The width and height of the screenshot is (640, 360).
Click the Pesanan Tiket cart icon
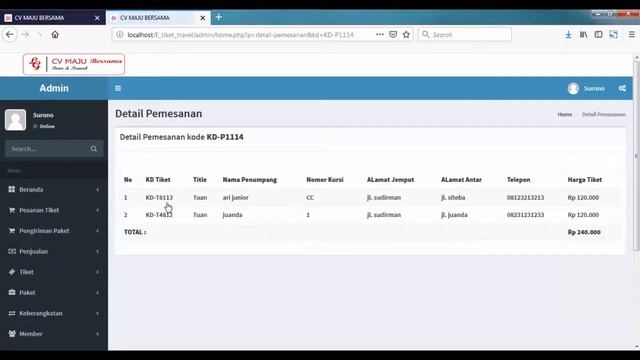point(12,210)
